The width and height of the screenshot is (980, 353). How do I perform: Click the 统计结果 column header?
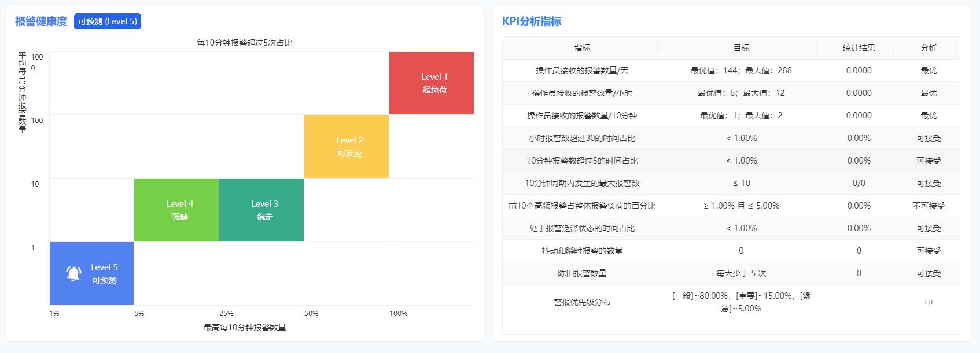(859, 48)
